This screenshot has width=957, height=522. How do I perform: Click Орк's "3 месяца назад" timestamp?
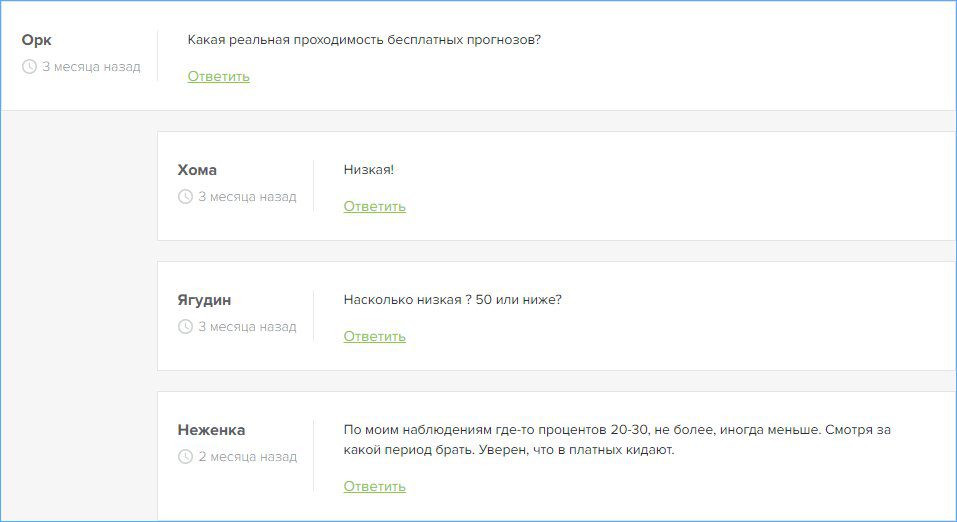[x=91, y=67]
